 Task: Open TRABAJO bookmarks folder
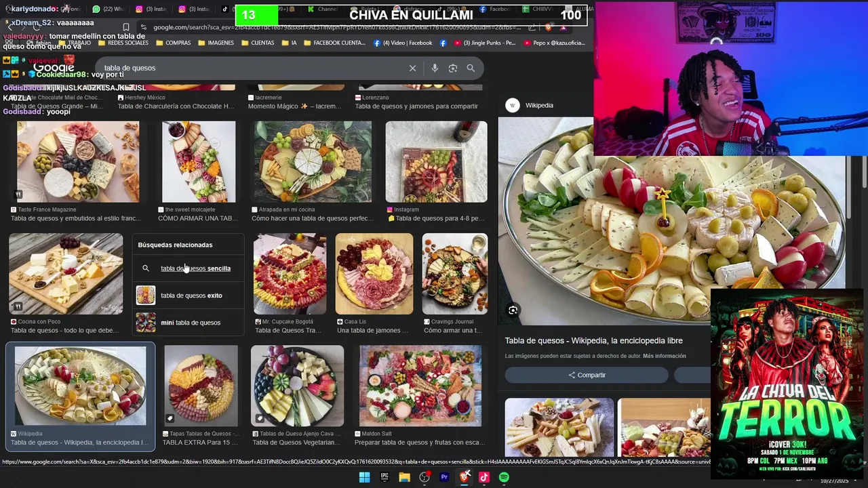click(75, 43)
